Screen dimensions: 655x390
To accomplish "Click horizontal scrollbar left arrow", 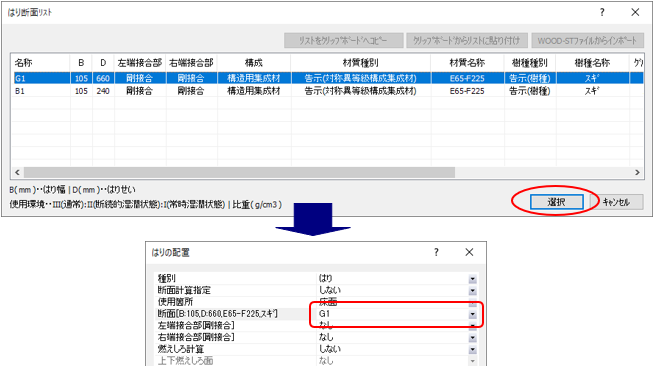I will click(17, 172).
